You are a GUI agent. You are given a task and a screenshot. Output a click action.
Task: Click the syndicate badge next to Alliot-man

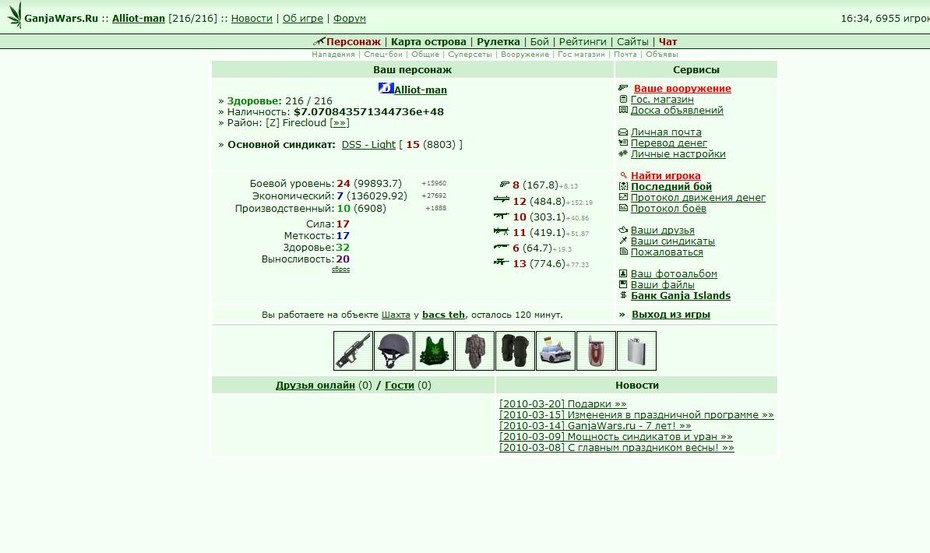(x=386, y=88)
